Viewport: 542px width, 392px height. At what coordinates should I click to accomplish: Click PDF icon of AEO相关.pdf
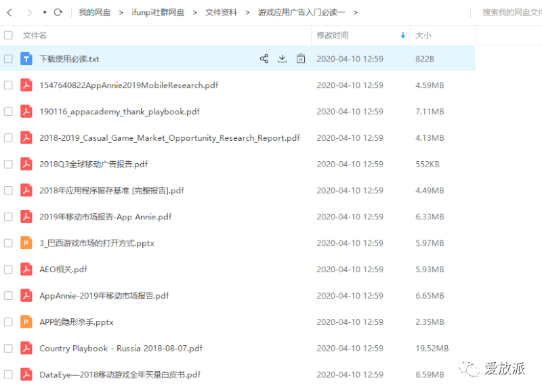click(26, 269)
